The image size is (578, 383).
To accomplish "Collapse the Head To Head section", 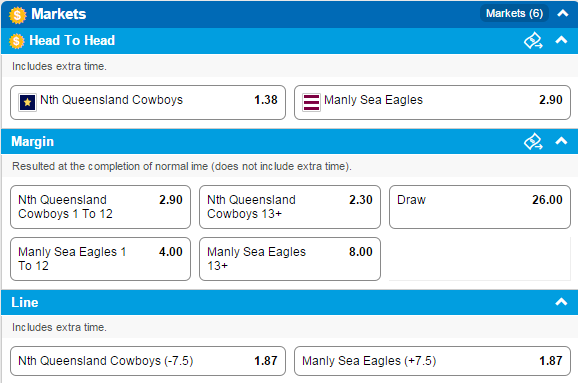I will (x=561, y=40).
